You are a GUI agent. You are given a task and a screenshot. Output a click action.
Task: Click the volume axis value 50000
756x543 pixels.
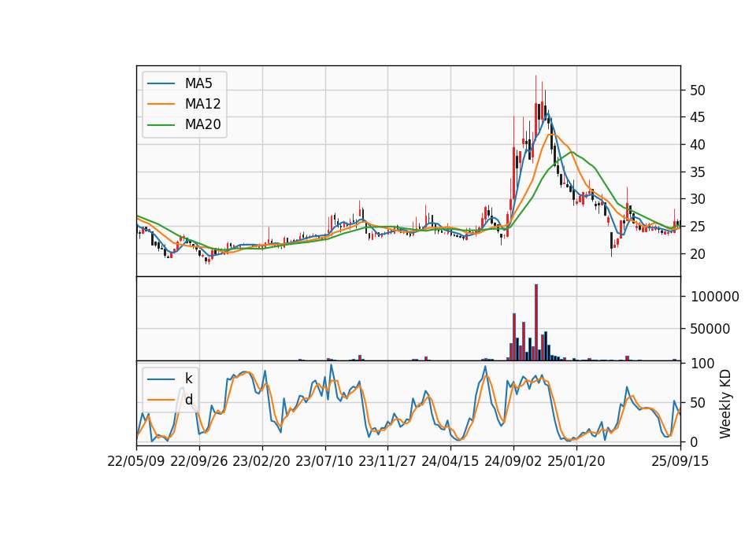coord(710,330)
